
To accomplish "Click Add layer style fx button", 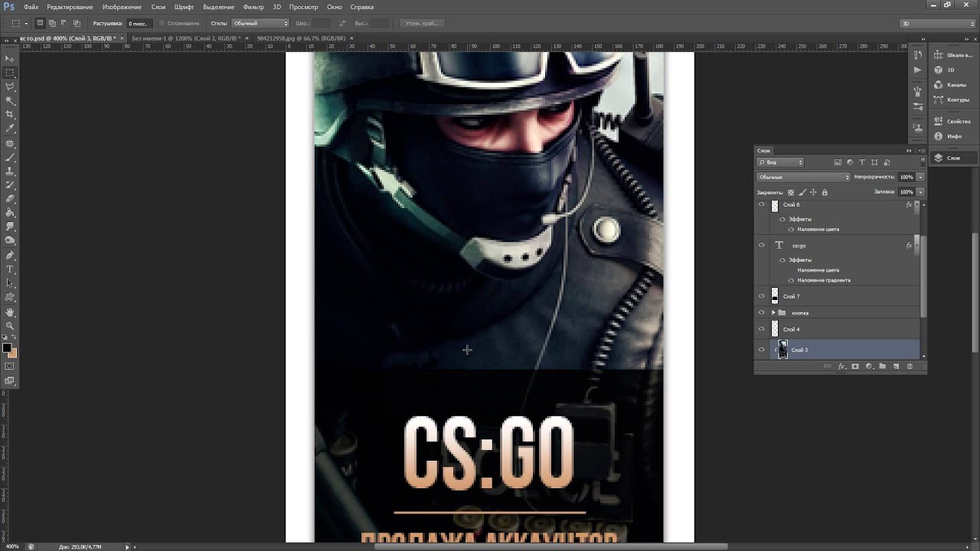I will (841, 366).
